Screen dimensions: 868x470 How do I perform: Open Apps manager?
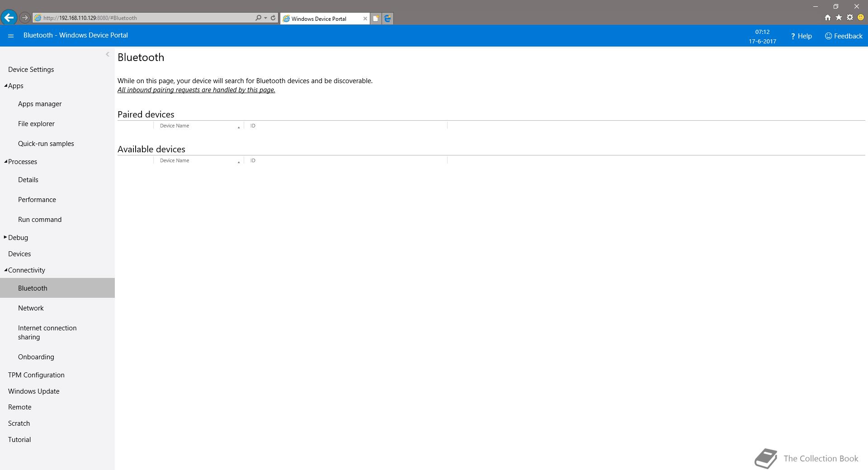[40, 104]
